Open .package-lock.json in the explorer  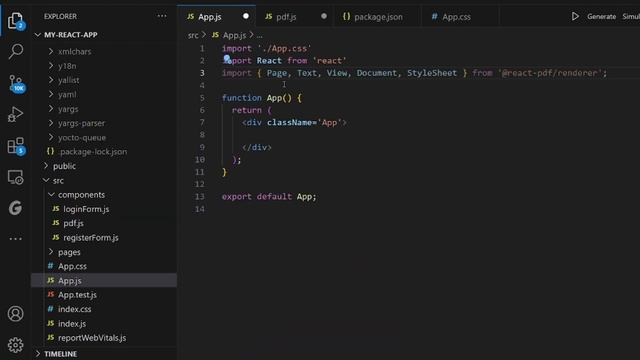[93, 152]
